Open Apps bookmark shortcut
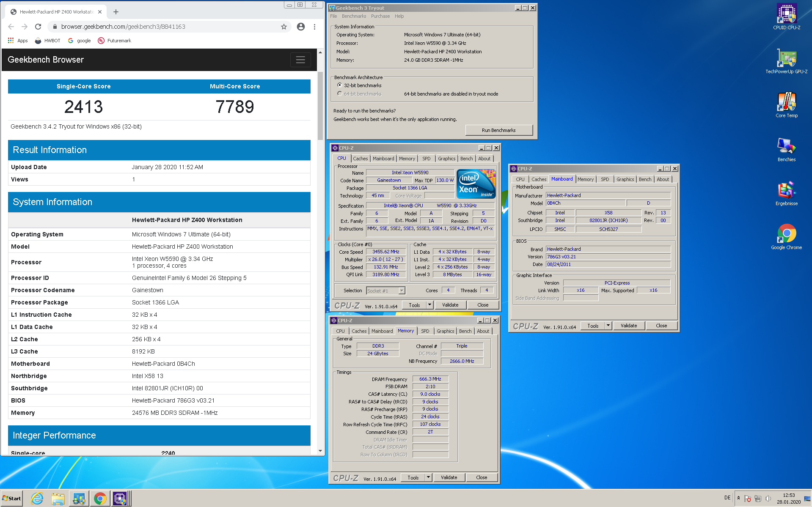This screenshot has height=507, width=812. (x=18, y=41)
